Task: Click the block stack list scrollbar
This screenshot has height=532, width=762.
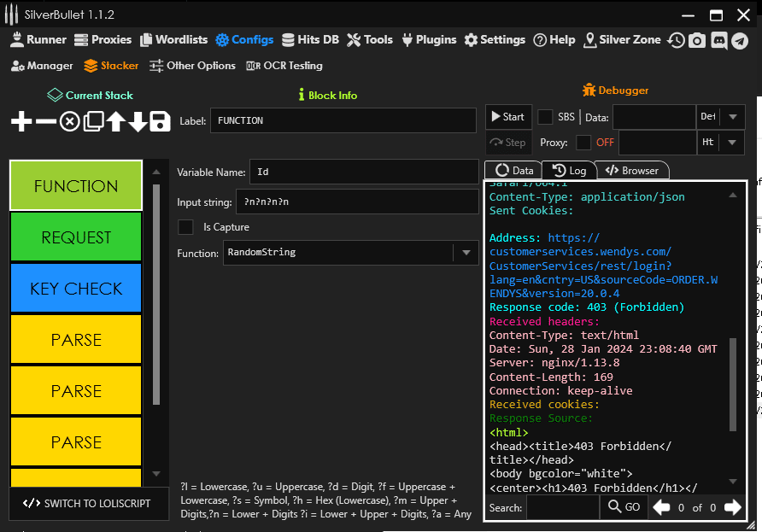Action: (x=155, y=290)
